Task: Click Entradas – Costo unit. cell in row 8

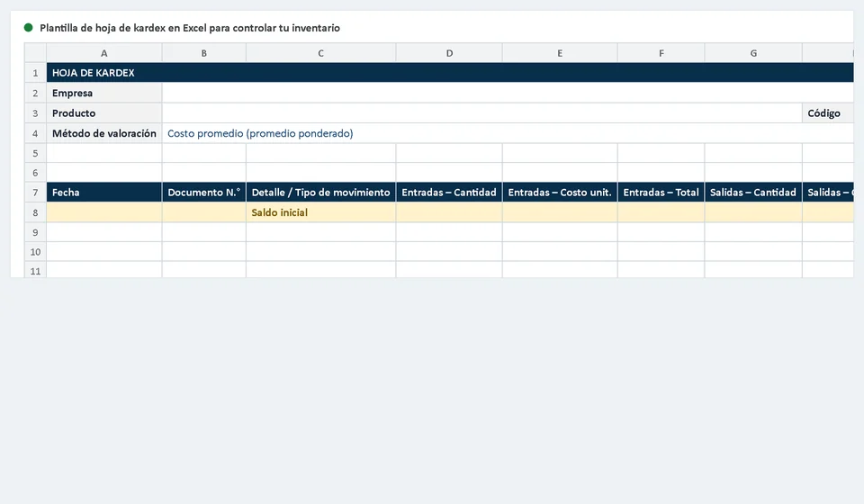Action: 560,212
